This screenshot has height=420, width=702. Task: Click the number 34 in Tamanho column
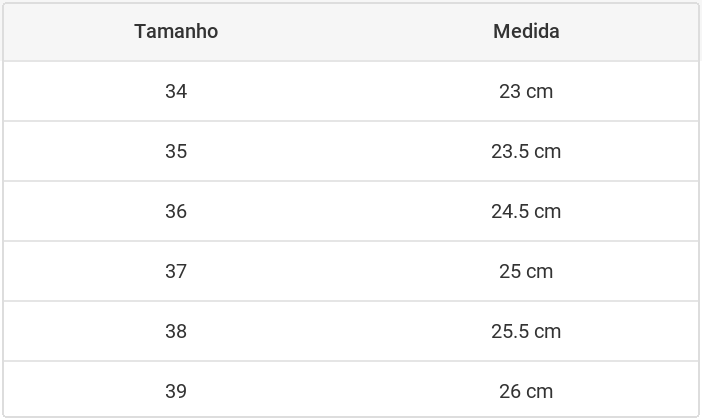pos(176,91)
